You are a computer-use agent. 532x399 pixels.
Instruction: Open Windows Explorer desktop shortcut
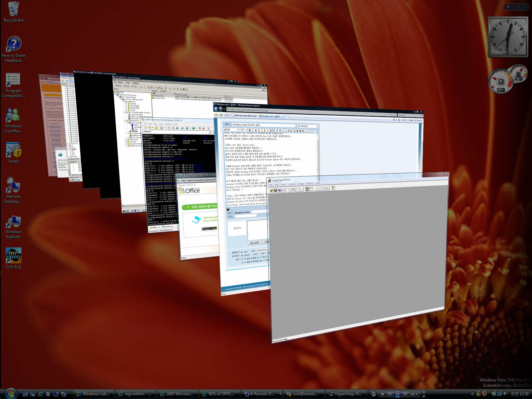13,227
